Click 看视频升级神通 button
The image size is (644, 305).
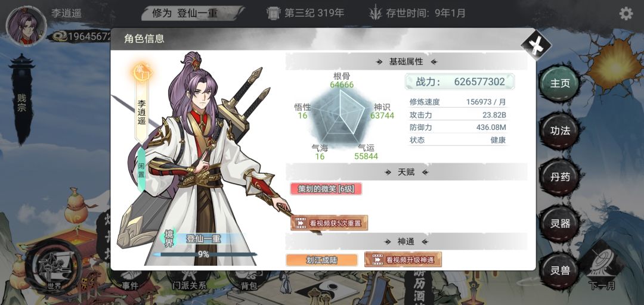click(403, 260)
